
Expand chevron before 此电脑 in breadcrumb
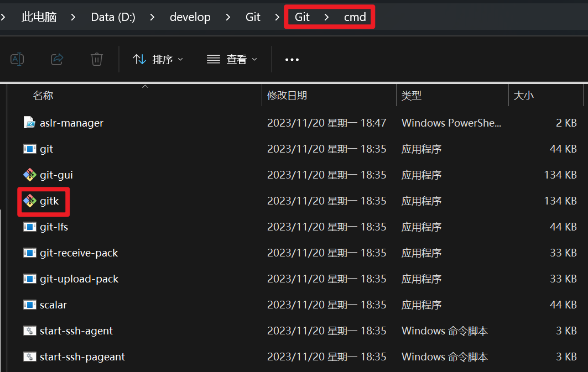coord(3,17)
